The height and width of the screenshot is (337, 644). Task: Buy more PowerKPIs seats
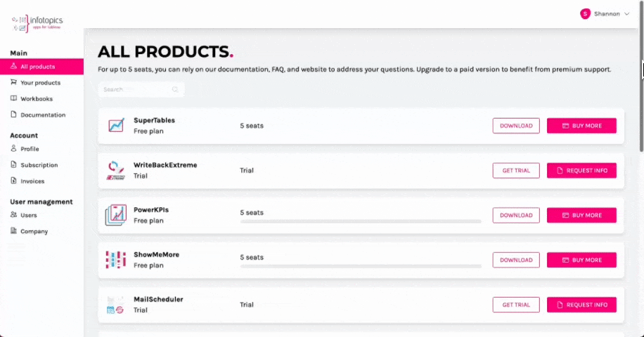coord(581,216)
